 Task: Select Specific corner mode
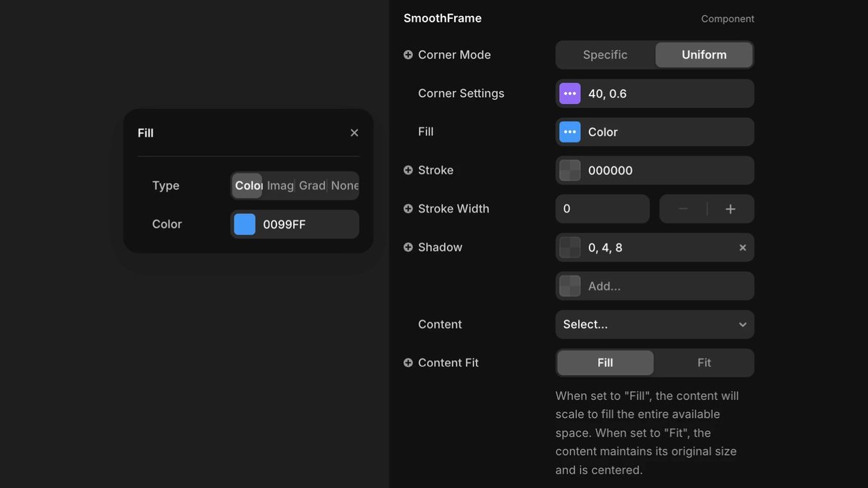605,55
